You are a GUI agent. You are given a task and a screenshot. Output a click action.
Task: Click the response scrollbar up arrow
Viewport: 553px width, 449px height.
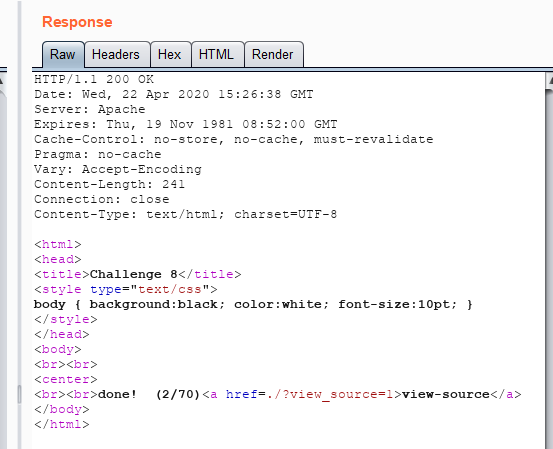coord(550,80)
